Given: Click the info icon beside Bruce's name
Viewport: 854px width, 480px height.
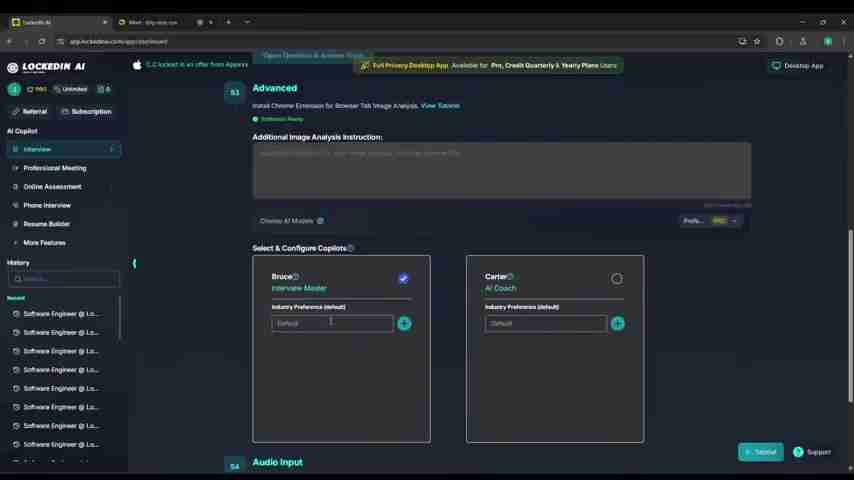Looking at the screenshot, I should [296, 277].
